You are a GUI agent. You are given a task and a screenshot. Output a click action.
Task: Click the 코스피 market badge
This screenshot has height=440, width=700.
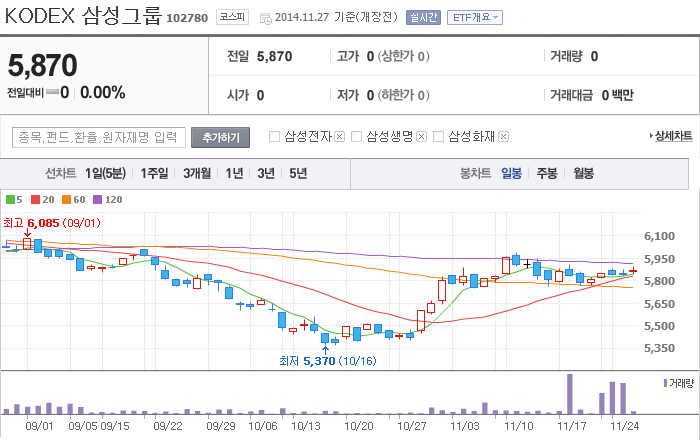[232, 17]
